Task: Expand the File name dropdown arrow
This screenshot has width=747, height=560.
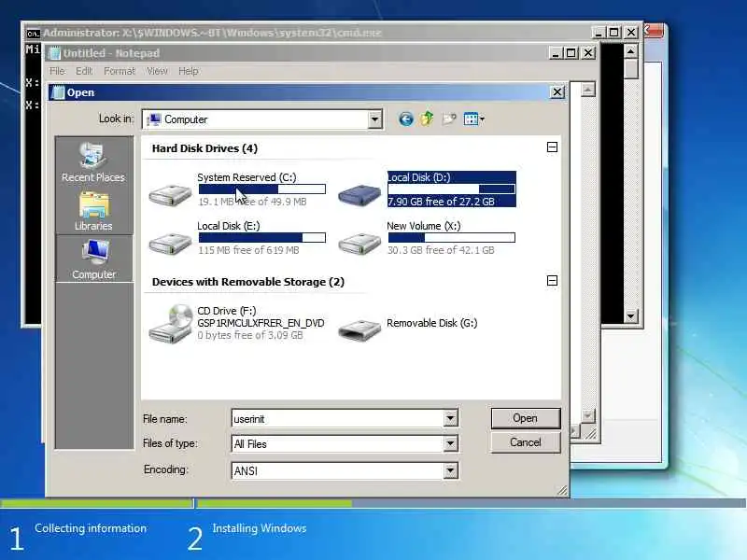Action: click(x=450, y=418)
